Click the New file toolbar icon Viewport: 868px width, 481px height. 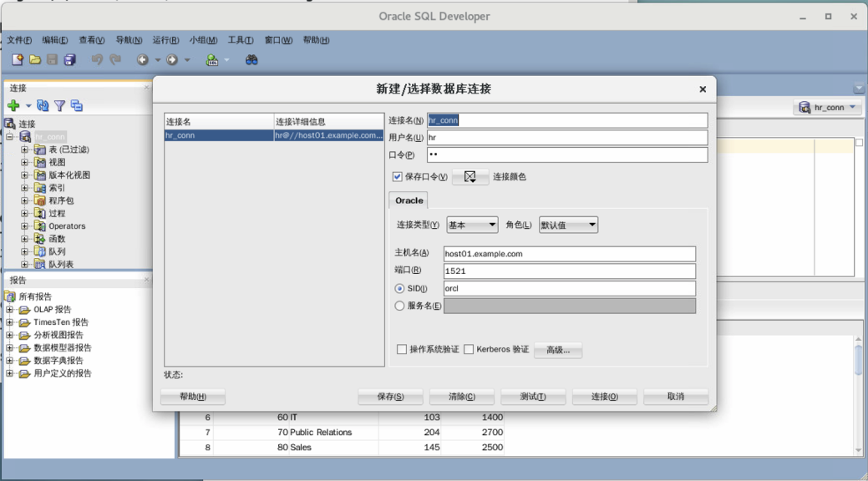coord(18,60)
